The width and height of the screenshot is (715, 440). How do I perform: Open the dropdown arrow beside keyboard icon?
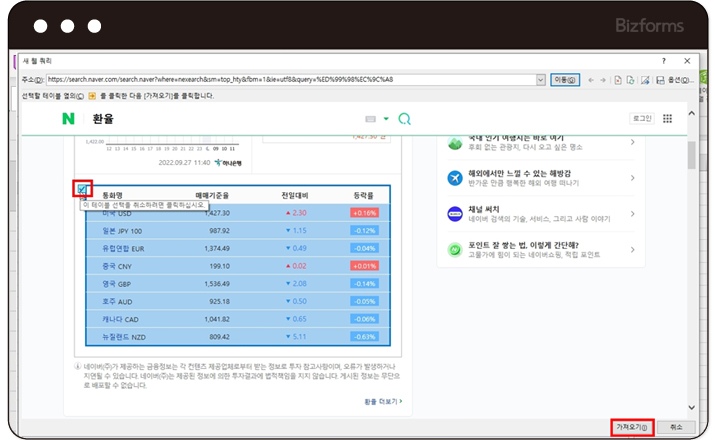tap(386, 119)
